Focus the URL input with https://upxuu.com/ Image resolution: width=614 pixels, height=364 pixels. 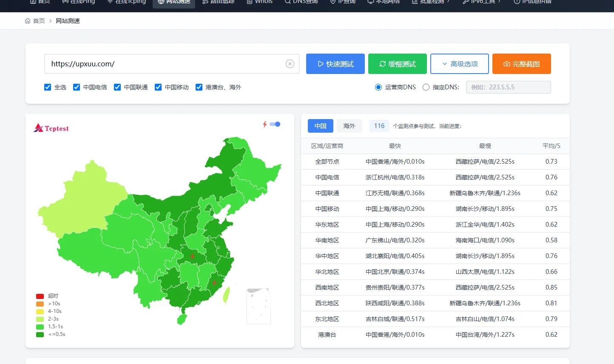[x=172, y=64]
